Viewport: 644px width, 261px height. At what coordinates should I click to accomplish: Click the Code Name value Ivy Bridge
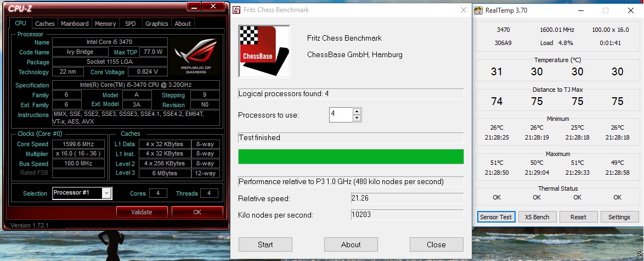pyautogui.click(x=80, y=52)
